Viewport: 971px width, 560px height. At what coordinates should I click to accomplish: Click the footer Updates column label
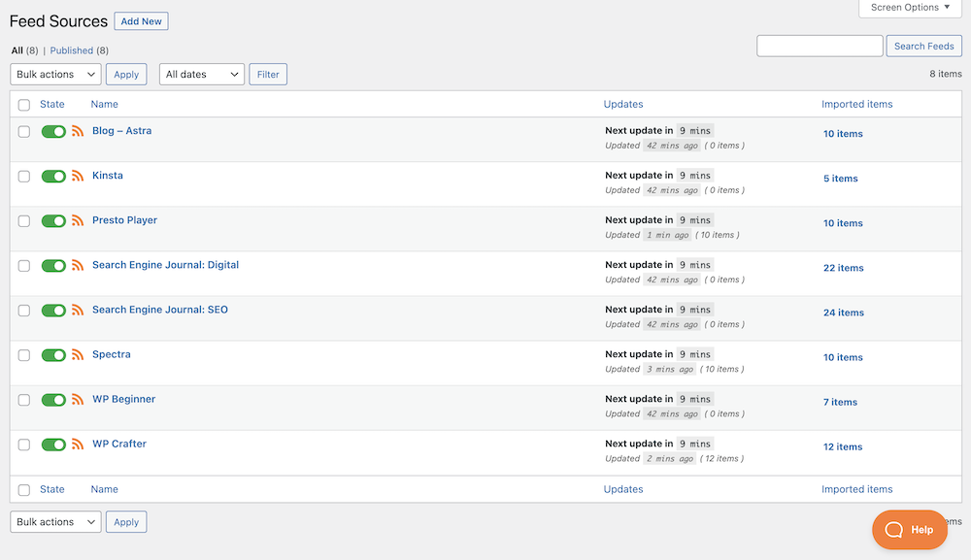point(623,489)
